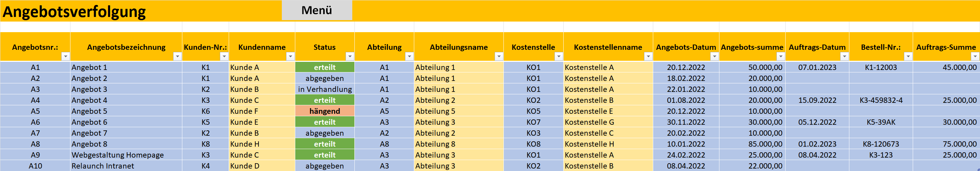Select the Relaunch Intranet cell
980x171 pixels.
click(126, 166)
